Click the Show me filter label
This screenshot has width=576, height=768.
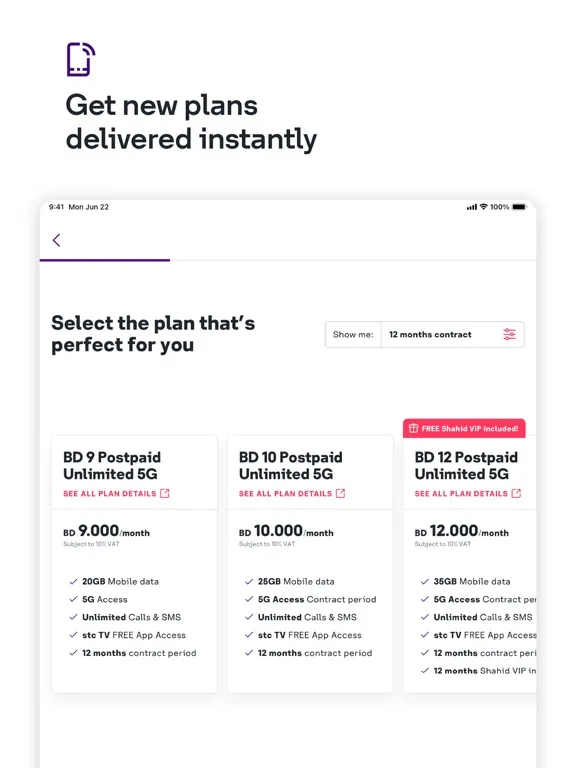[353, 335]
